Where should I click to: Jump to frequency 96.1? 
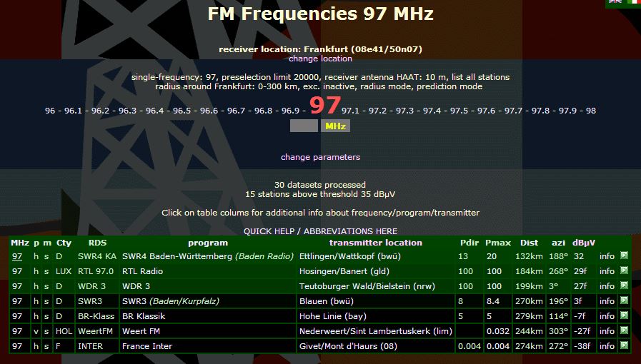(73, 111)
